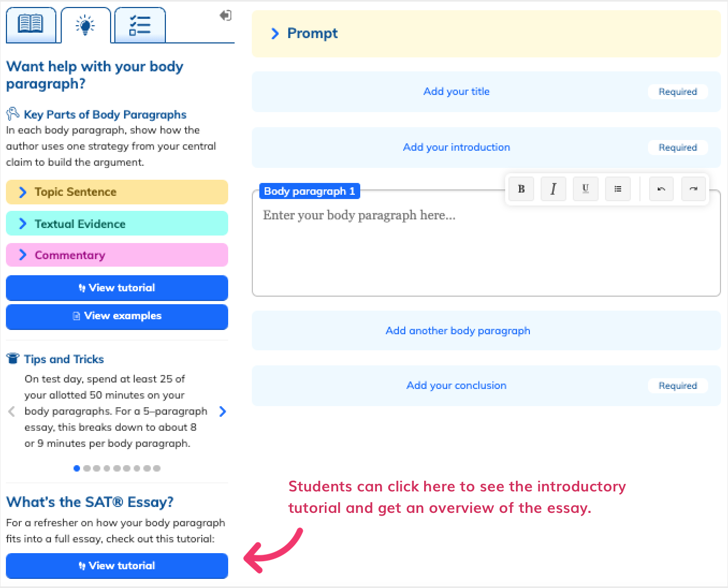Click the redo icon in the editor toolbar
This screenshot has width=728, height=588.
click(693, 189)
